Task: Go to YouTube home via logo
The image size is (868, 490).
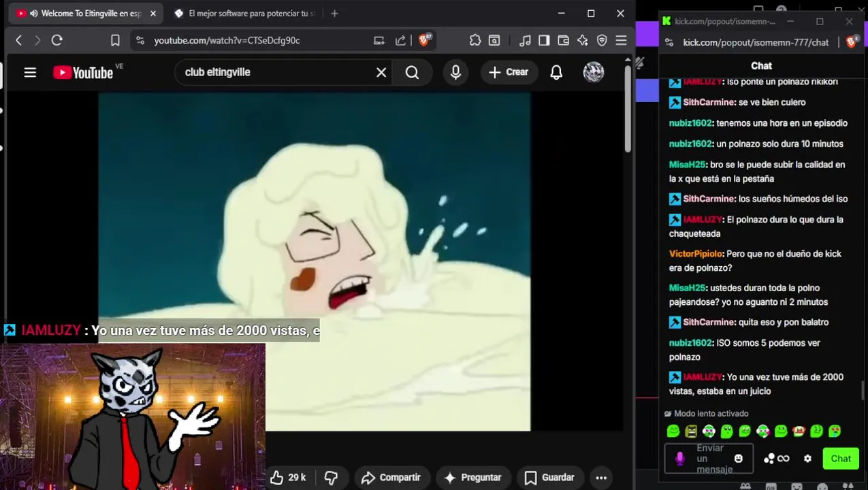Action: [x=83, y=72]
